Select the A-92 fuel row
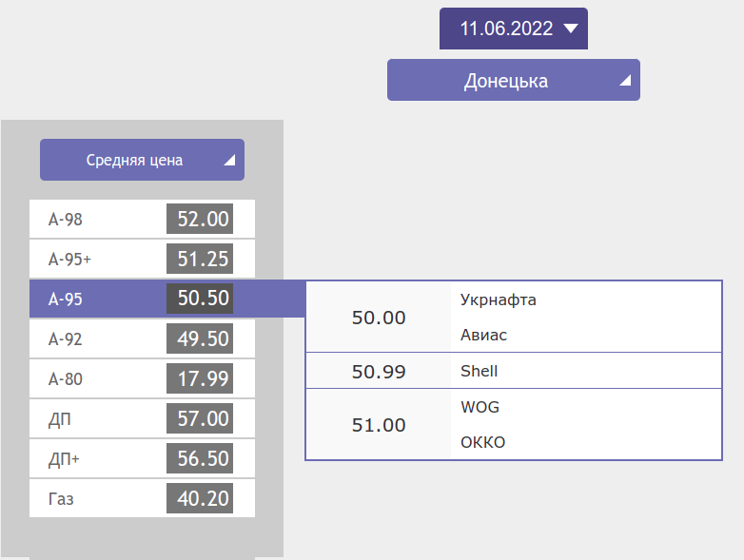Image resolution: width=744 pixels, height=560 pixels. pyautogui.click(x=142, y=339)
